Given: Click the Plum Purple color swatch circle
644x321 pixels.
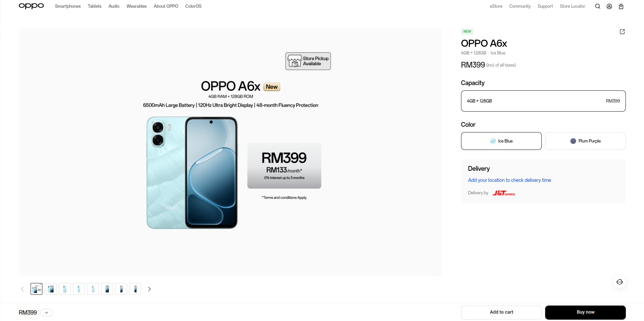Looking at the screenshot, I should coord(572,141).
